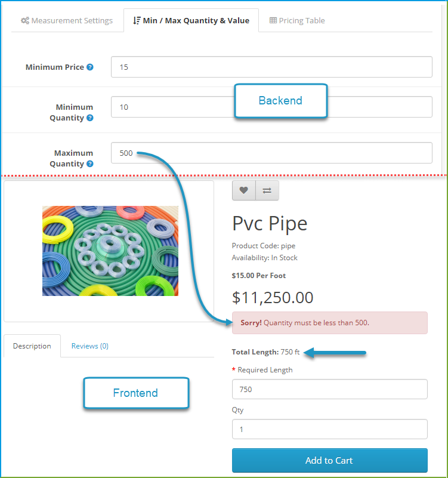
Task: Open the Pvc Pipe product image
Action: (110, 251)
